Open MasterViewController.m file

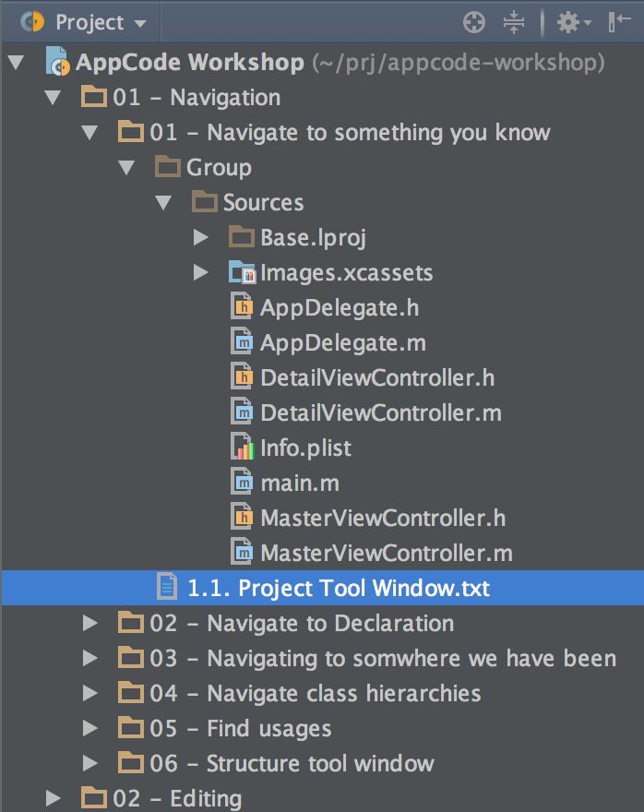(387, 554)
